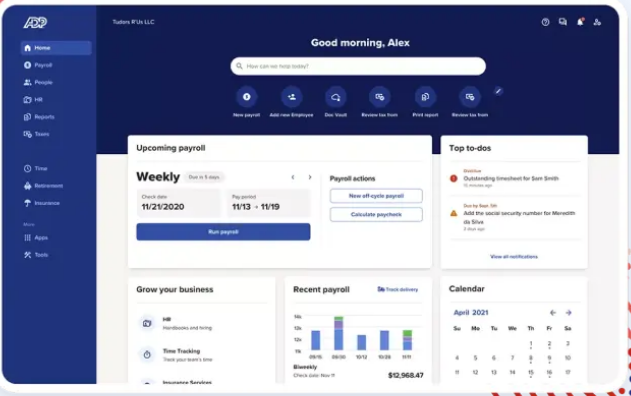Go to the next upcoming payroll
The height and width of the screenshot is (396, 631).
pos(310,177)
